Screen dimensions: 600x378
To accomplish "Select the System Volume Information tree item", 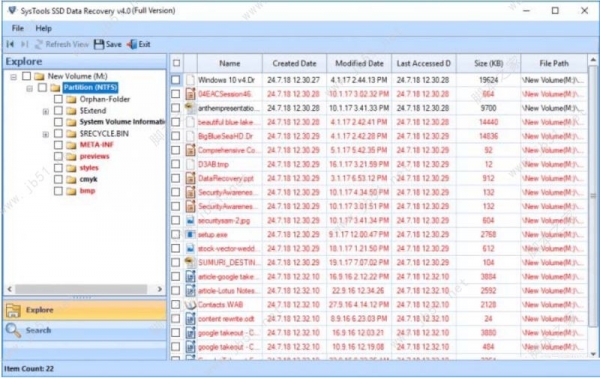I will pos(122,122).
